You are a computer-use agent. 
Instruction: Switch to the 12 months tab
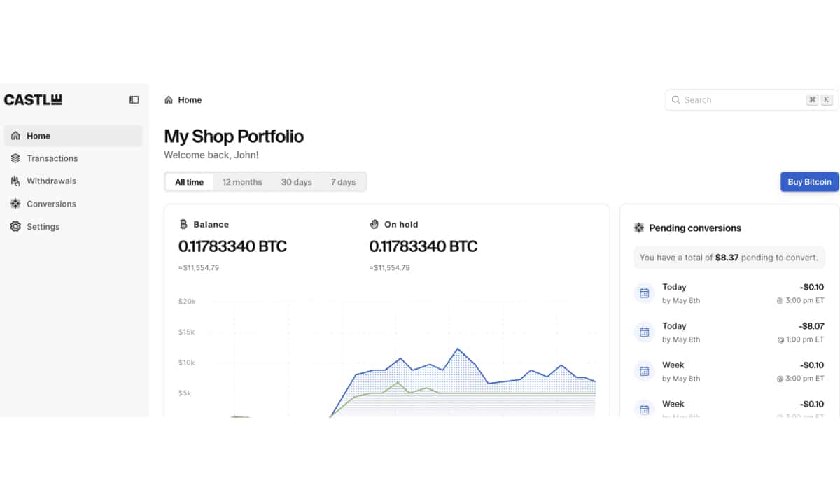click(242, 182)
